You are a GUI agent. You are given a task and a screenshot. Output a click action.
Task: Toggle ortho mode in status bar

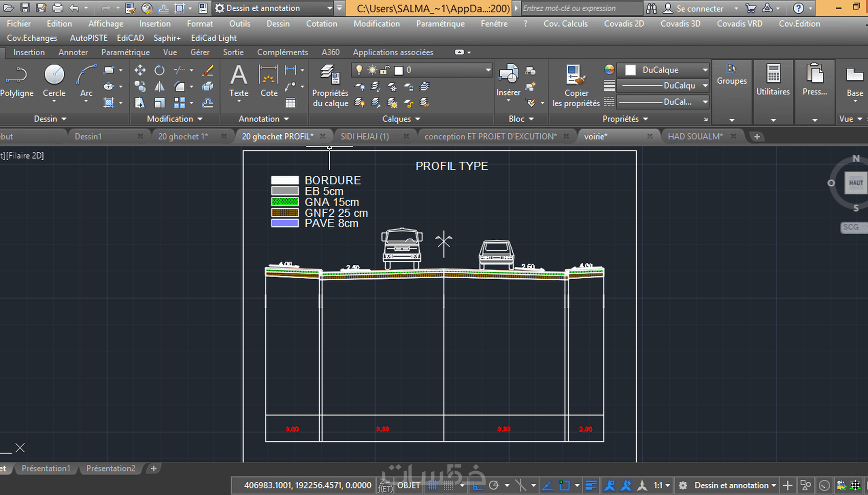(x=477, y=485)
